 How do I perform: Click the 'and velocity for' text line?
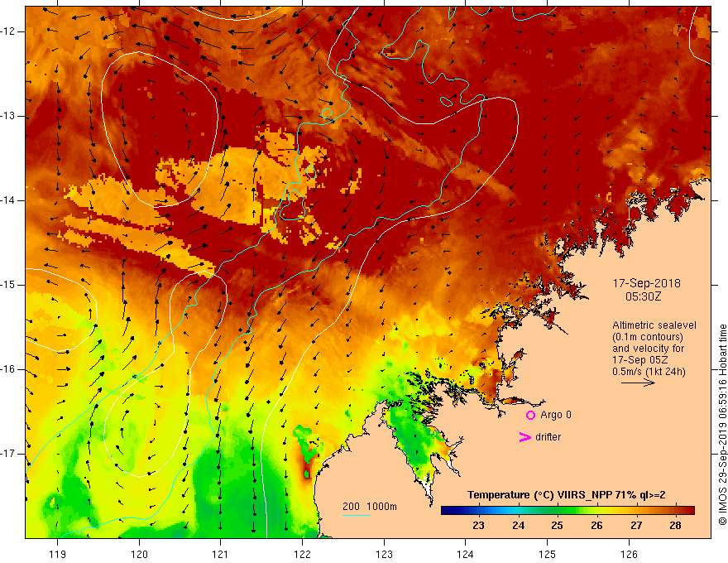(648, 349)
